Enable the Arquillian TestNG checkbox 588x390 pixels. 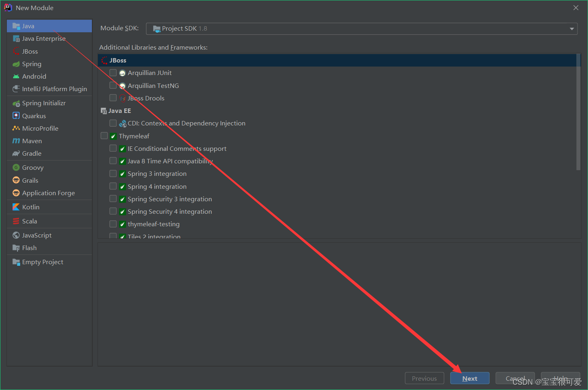[113, 85]
